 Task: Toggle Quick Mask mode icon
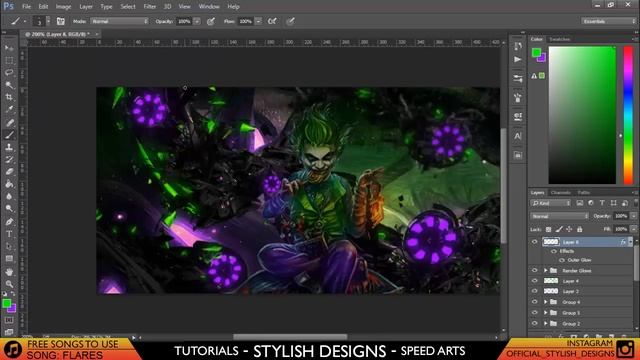pos(9,321)
